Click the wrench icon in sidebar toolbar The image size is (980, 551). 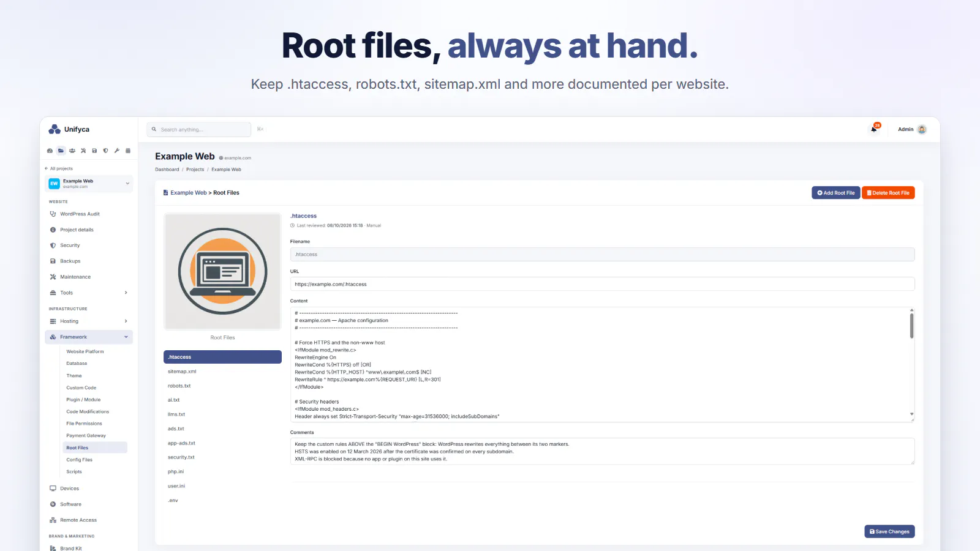(116, 151)
